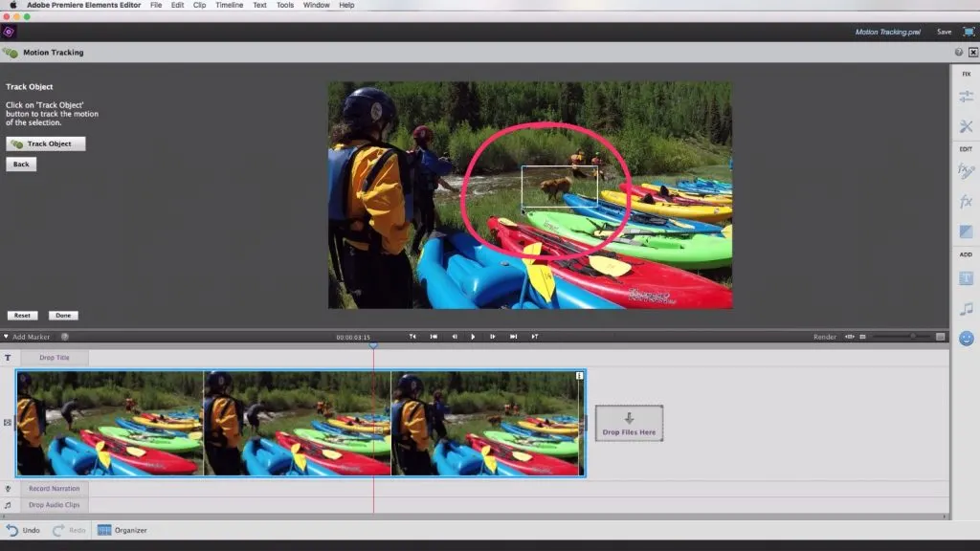
Task: Open the Music panel via the note icon
Action: (966, 306)
